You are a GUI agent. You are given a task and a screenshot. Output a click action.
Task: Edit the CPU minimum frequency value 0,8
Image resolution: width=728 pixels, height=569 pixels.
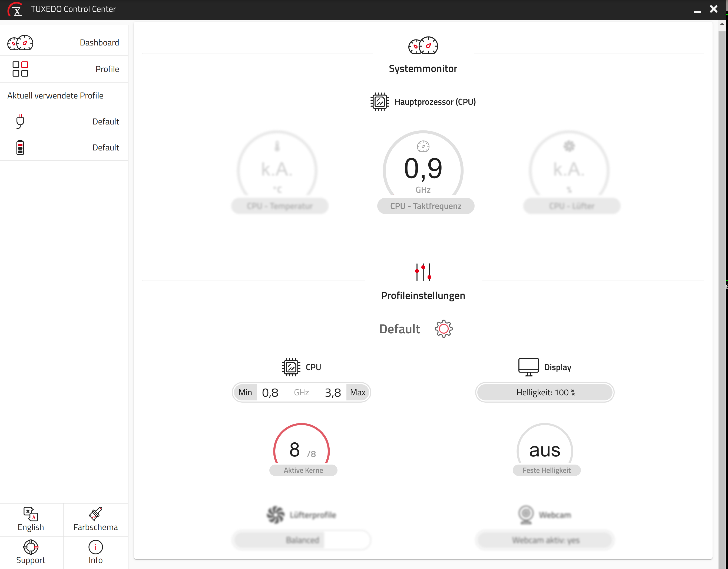click(x=270, y=392)
